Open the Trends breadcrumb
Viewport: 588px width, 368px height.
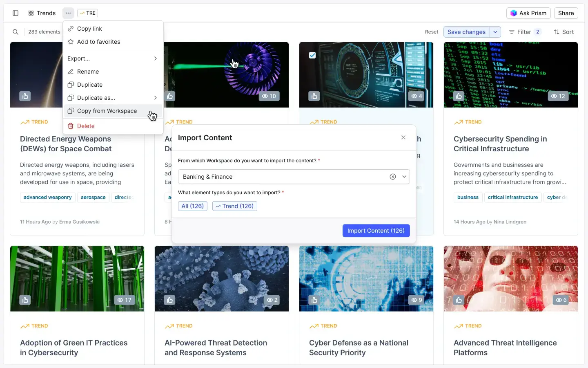(x=42, y=13)
